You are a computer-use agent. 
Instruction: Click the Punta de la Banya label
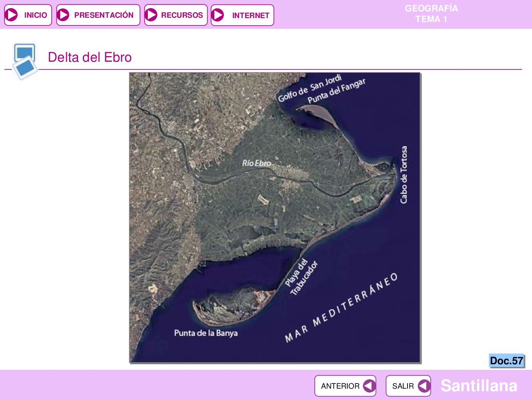coord(206,333)
